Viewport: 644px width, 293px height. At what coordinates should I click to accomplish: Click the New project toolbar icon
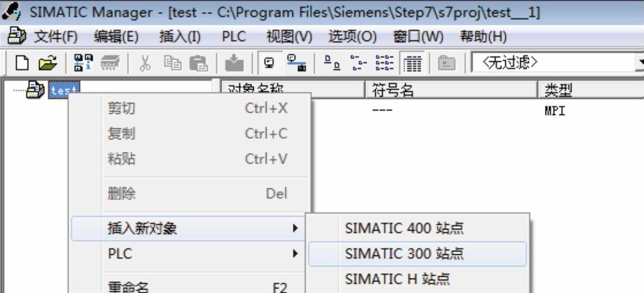22,63
